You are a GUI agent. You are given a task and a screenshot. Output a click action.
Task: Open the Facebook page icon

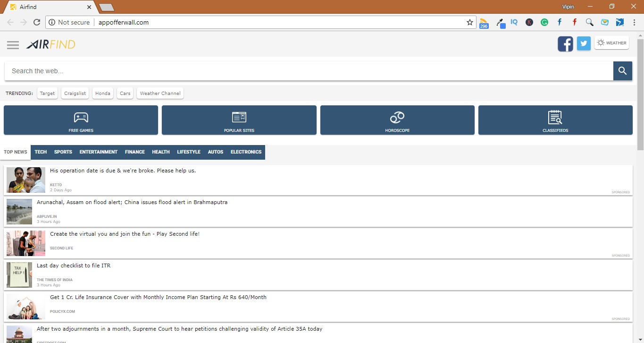pyautogui.click(x=565, y=43)
